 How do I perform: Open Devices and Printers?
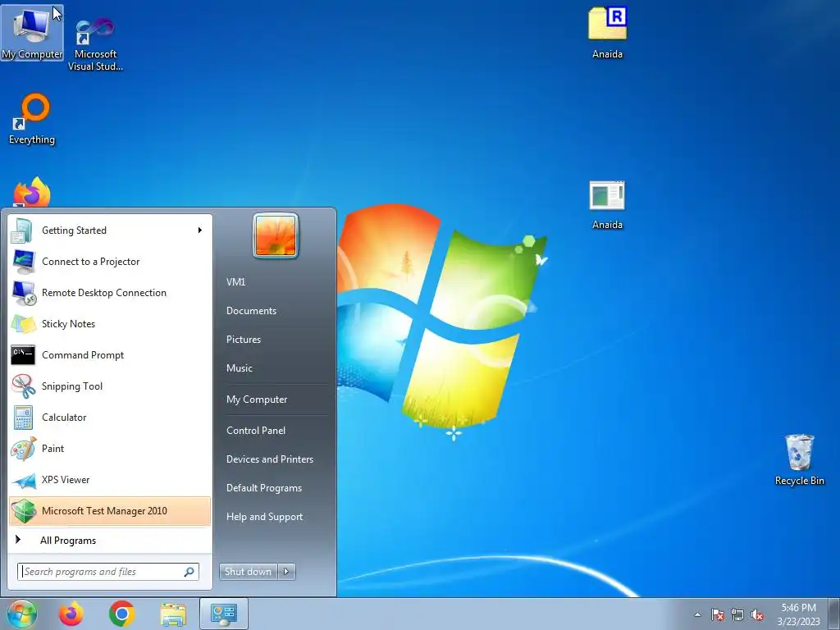[x=270, y=459]
